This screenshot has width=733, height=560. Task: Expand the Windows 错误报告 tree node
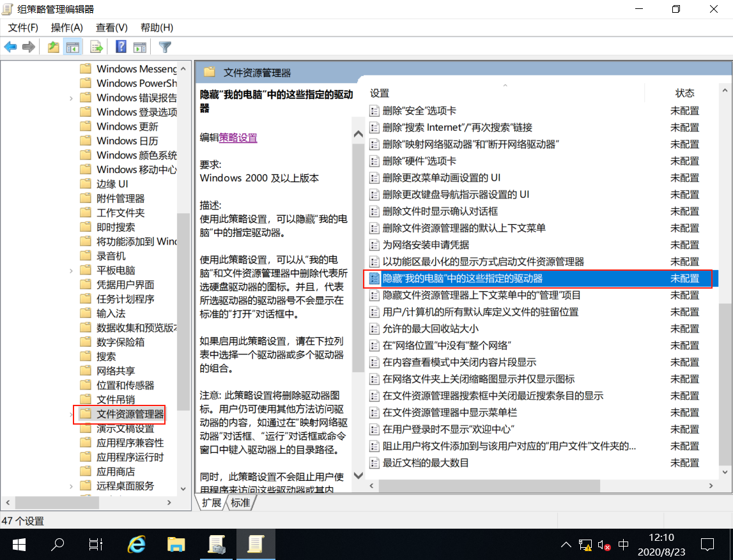71,98
